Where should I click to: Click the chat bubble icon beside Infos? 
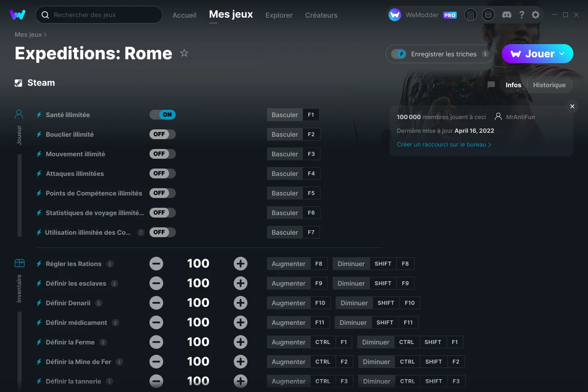(x=491, y=85)
